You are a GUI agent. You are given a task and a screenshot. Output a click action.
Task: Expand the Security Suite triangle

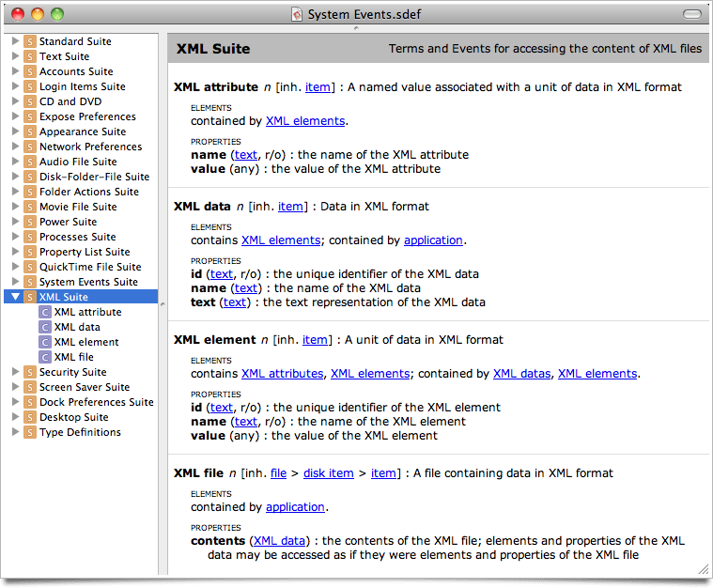point(15,372)
